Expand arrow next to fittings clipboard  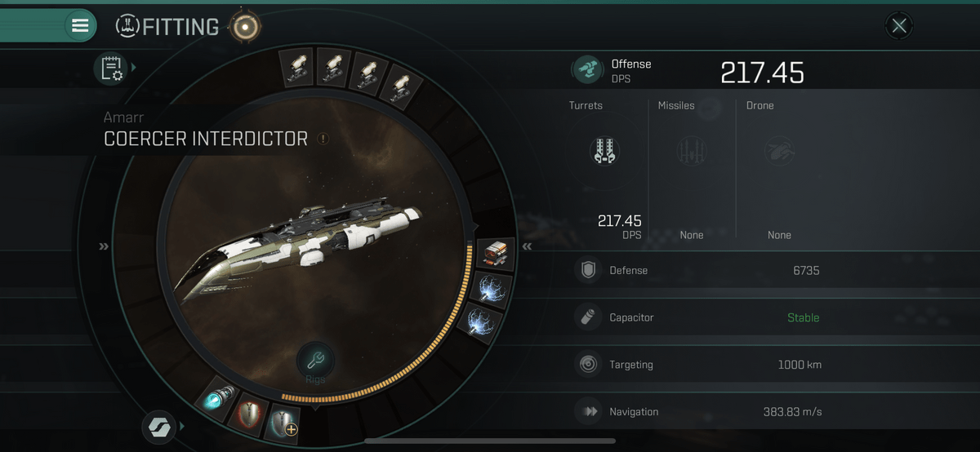tap(135, 67)
